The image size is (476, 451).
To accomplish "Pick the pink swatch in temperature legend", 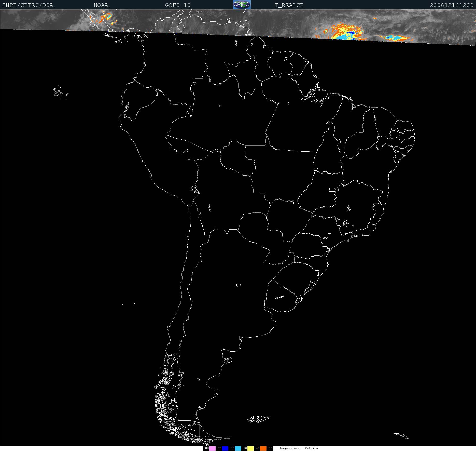I will (x=212, y=448).
